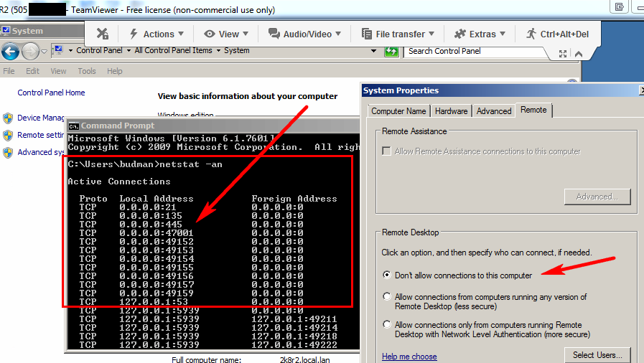The height and width of the screenshot is (363, 644).
Task: Click the 0.0.0.0:47001 local address entry
Action: coord(157,233)
